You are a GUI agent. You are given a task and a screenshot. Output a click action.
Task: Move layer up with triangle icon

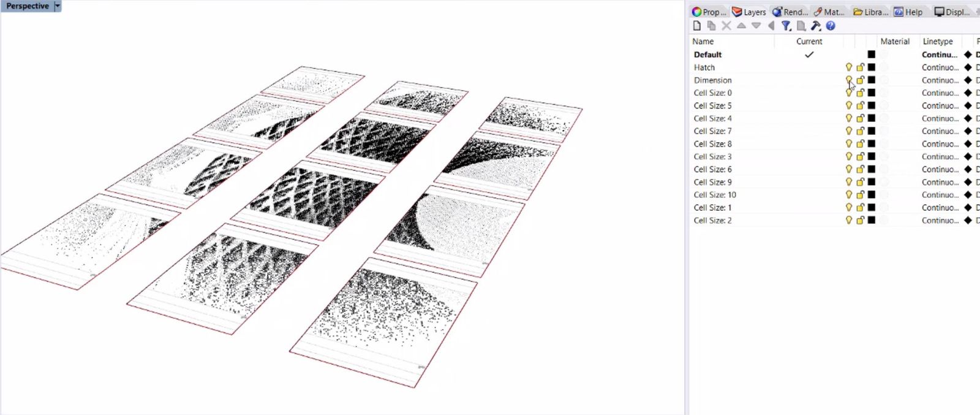tap(741, 26)
